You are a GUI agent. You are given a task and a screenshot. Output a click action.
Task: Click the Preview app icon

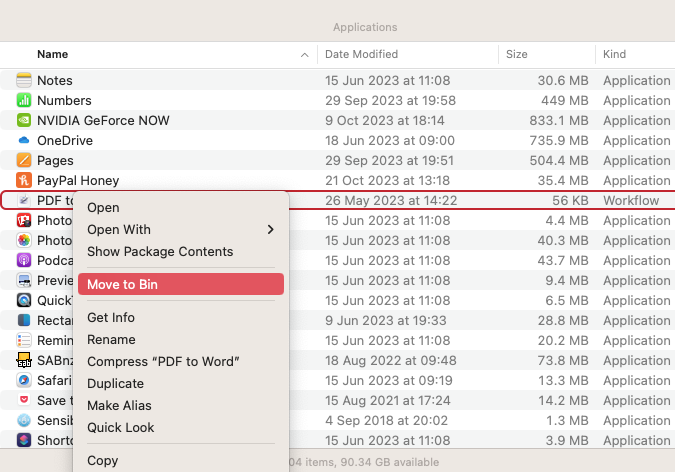24,280
